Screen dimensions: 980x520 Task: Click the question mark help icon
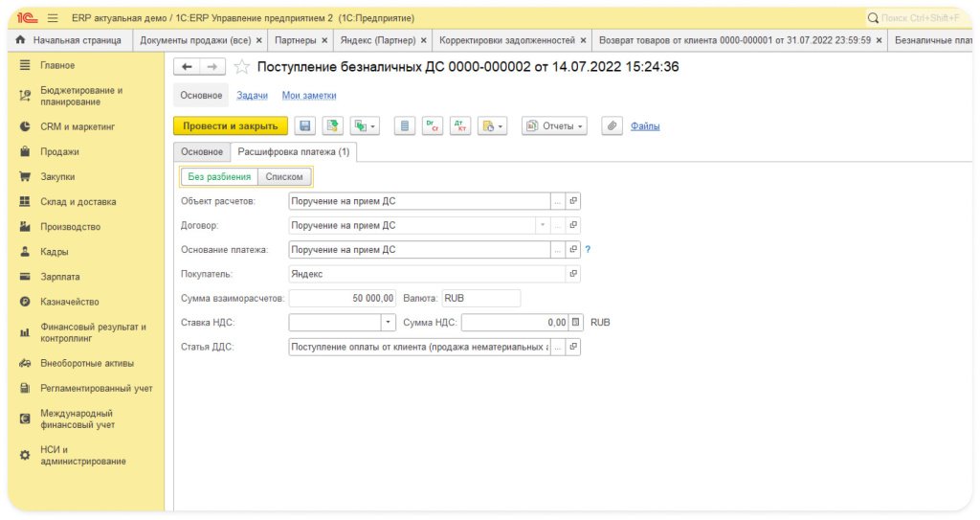coord(588,250)
